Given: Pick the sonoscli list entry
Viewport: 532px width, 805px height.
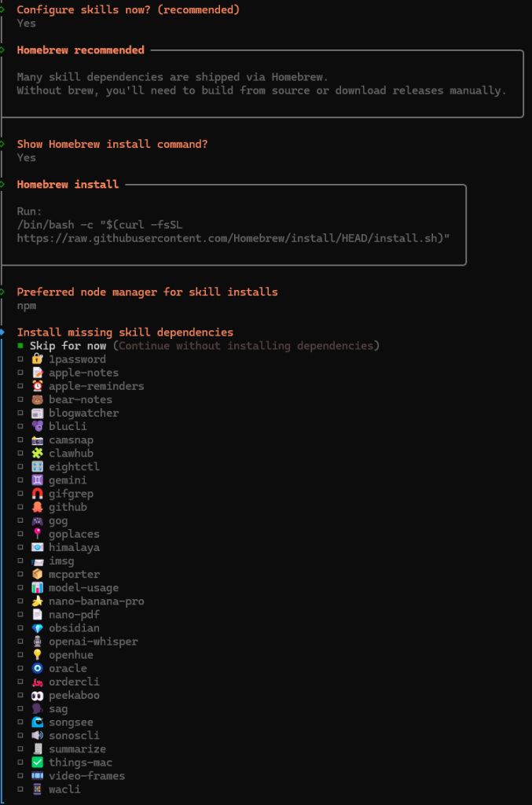Looking at the screenshot, I should click(74, 736).
